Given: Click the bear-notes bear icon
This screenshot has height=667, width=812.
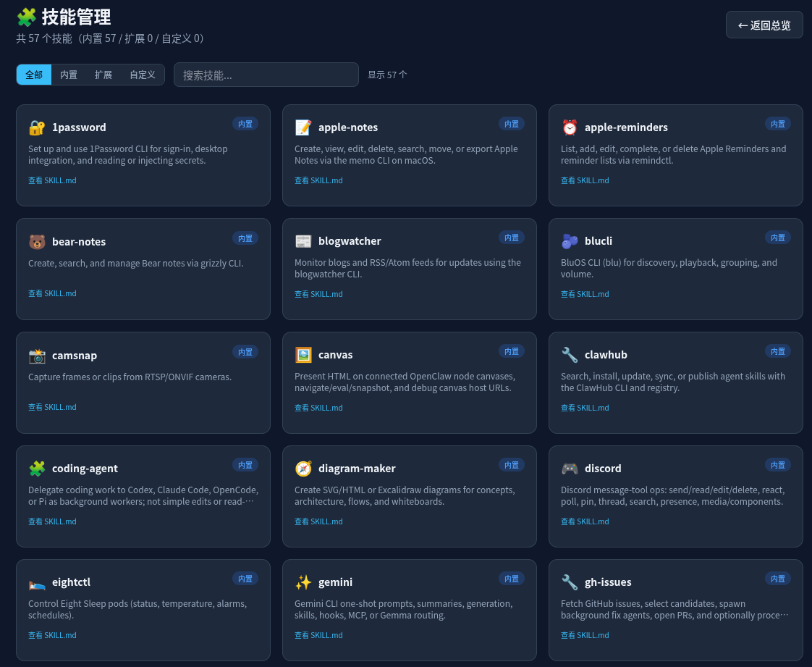Looking at the screenshot, I should coord(37,241).
